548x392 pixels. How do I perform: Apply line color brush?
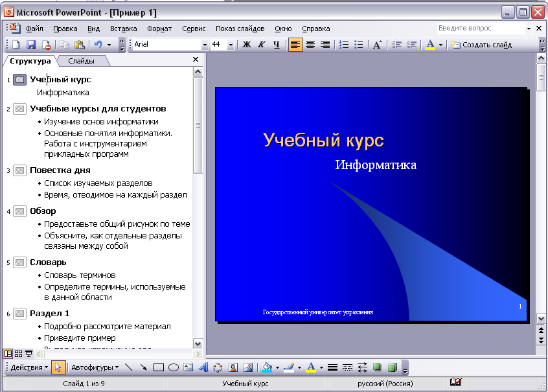(x=289, y=367)
